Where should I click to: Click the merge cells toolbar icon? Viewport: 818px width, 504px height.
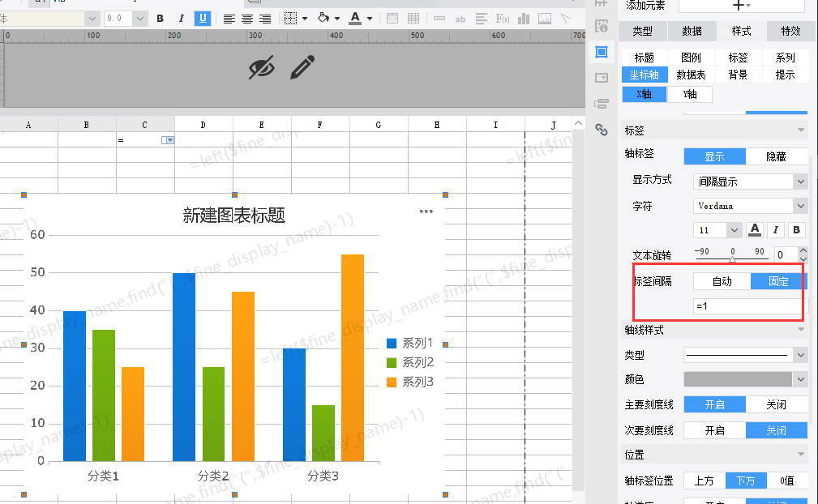392,19
